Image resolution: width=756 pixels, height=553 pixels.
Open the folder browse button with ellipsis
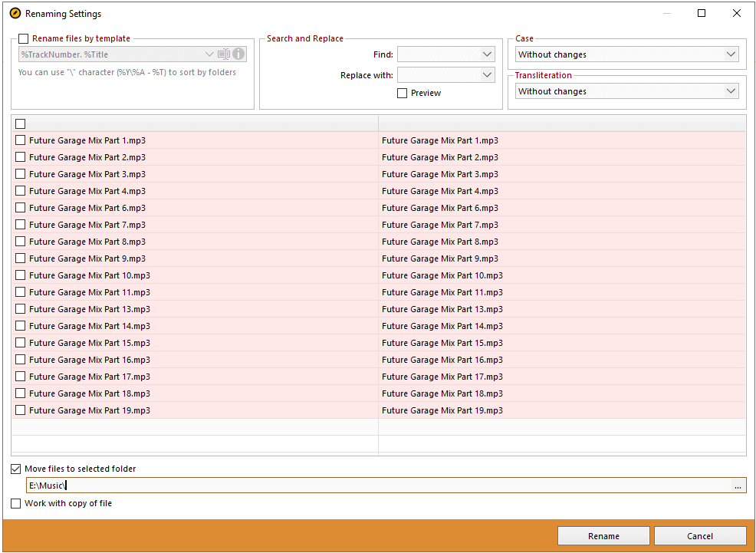[738, 485]
